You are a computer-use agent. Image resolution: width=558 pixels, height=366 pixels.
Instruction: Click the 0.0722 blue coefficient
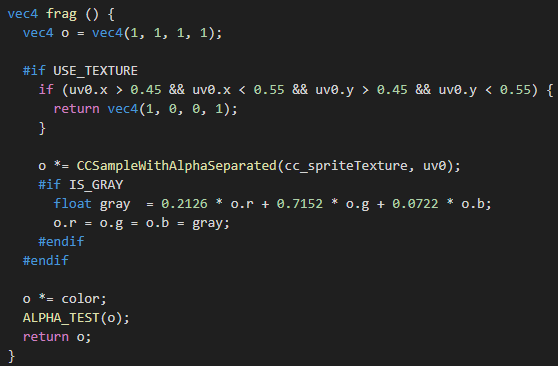click(415, 204)
